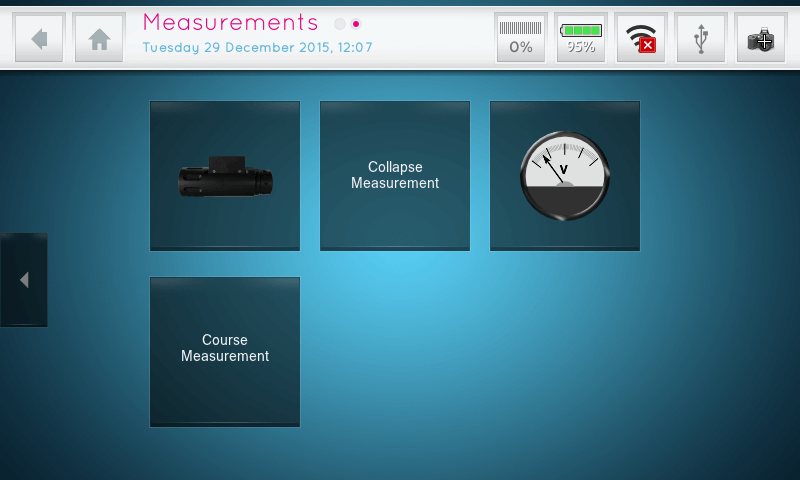Image resolution: width=800 pixels, height=480 pixels.
Task: Capture a screenshot with the camera icon
Action: pyautogui.click(x=761, y=38)
